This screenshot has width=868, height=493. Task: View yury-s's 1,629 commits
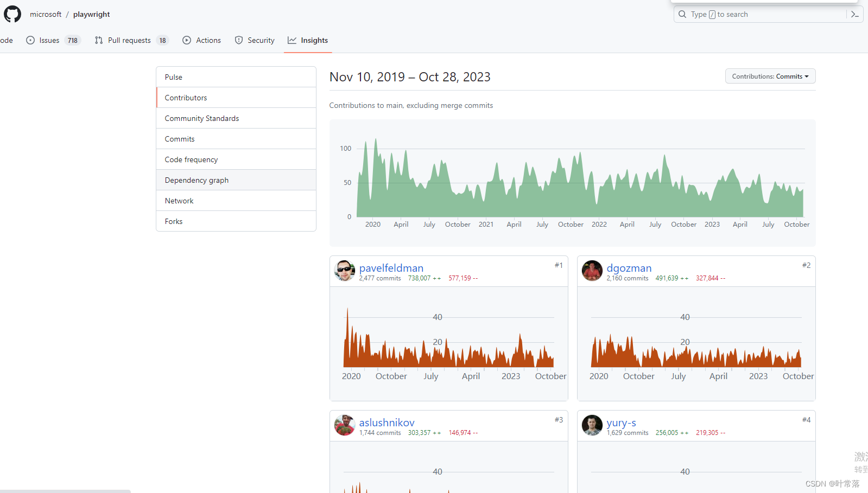click(x=628, y=433)
